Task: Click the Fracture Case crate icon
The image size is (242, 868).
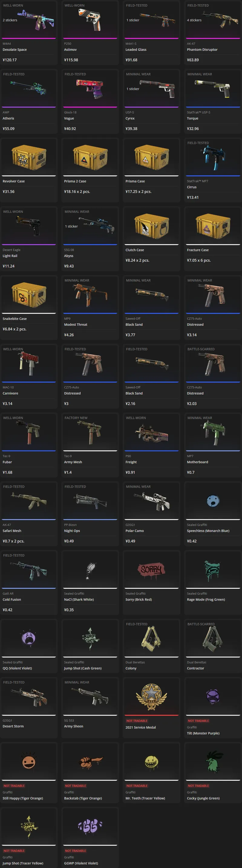Action: pyautogui.click(x=213, y=226)
